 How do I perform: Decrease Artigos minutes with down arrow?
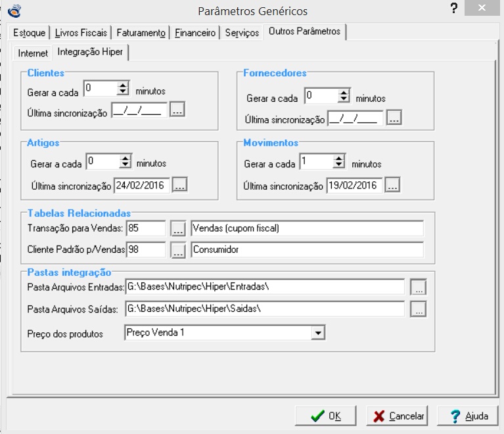(x=126, y=165)
